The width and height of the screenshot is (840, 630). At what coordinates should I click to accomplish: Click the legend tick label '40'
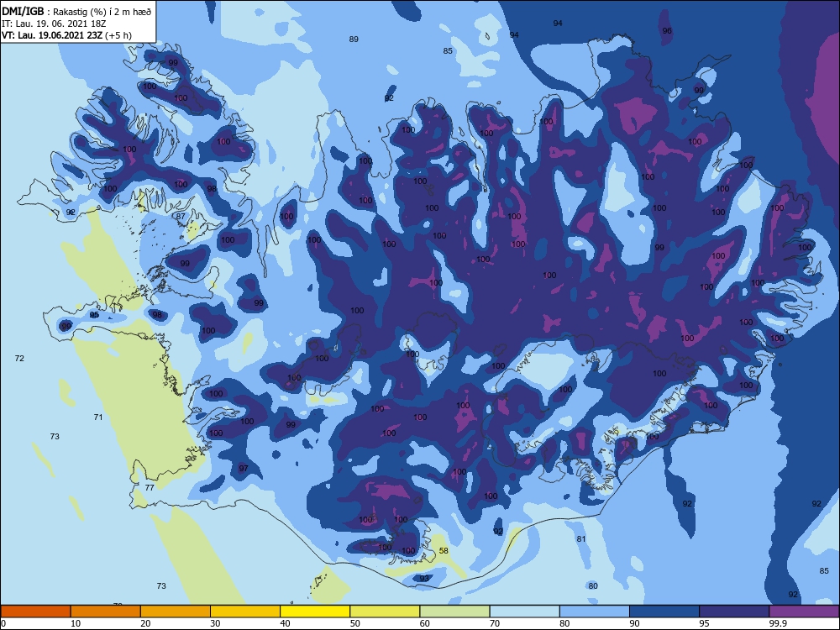click(x=285, y=623)
